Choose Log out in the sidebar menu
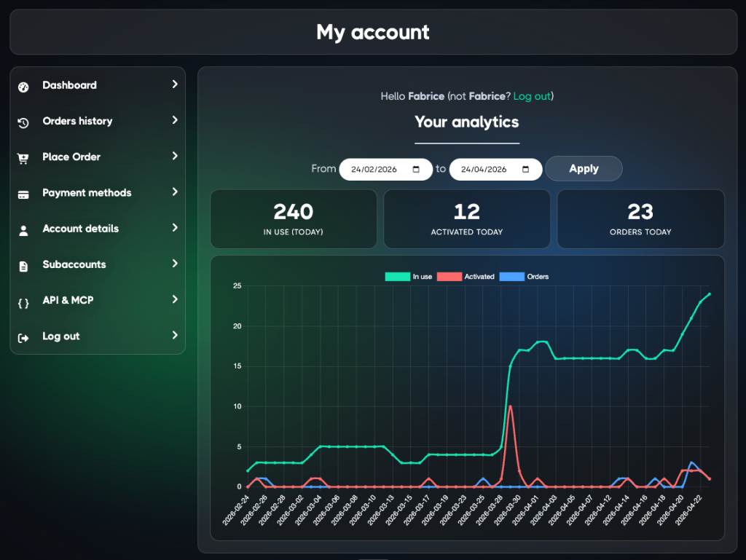Viewport: 746px width, 560px height. click(98, 336)
